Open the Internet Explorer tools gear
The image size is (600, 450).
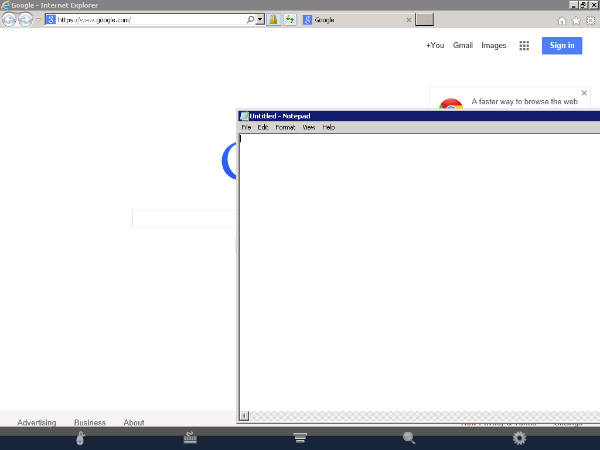point(590,20)
